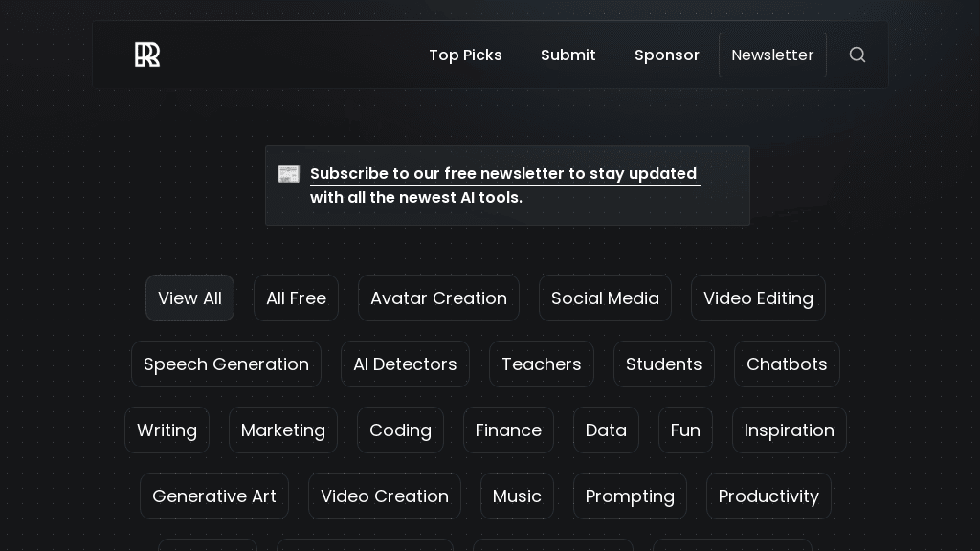Choose the Coding category chip
Image resolution: width=980 pixels, height=551 pixels.
point(400,430)
